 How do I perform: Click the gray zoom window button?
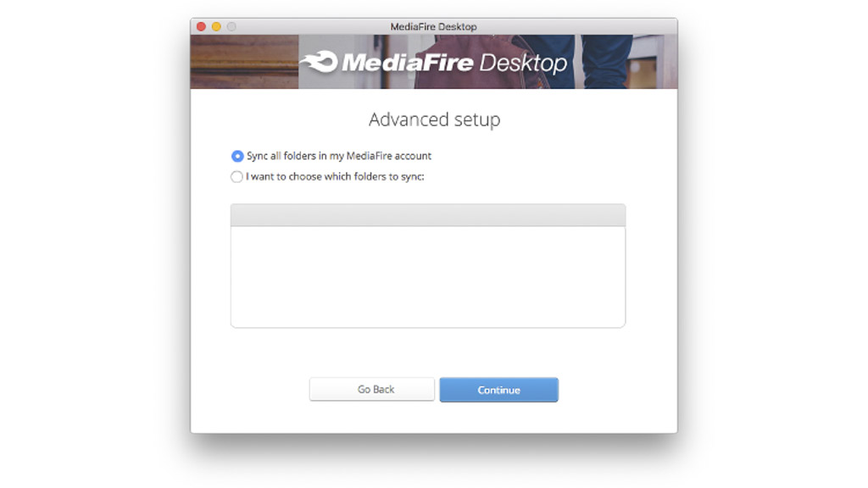tap(231, 26)
